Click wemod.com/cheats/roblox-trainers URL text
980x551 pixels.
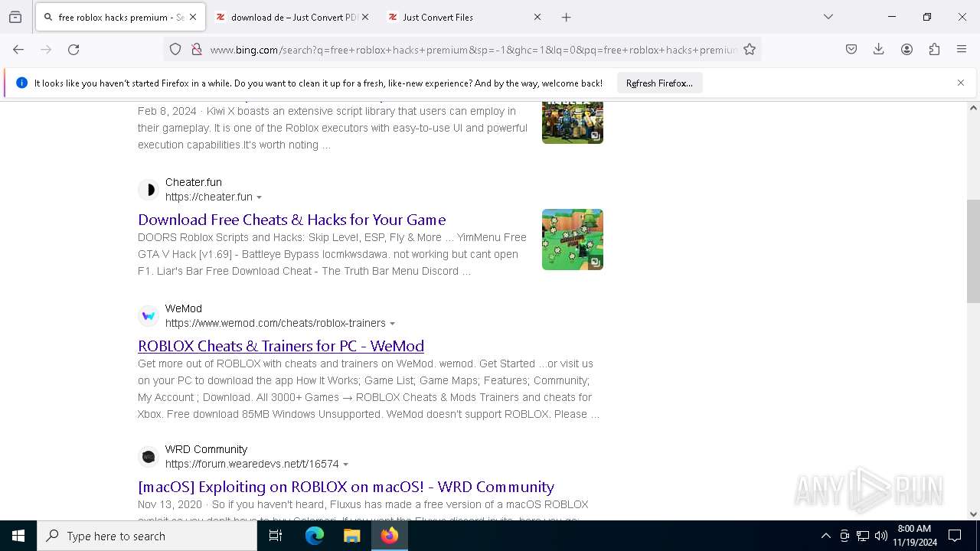coord(276,323)
